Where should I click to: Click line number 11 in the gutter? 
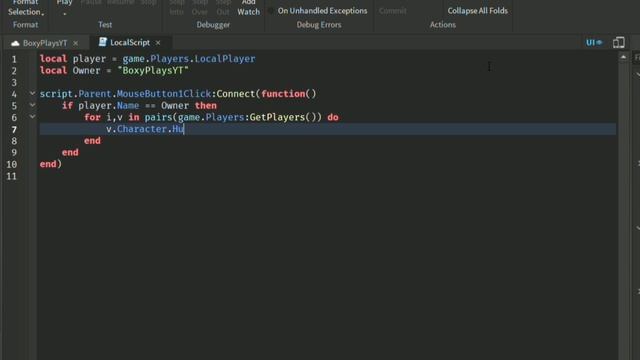(x=12, y=176)
